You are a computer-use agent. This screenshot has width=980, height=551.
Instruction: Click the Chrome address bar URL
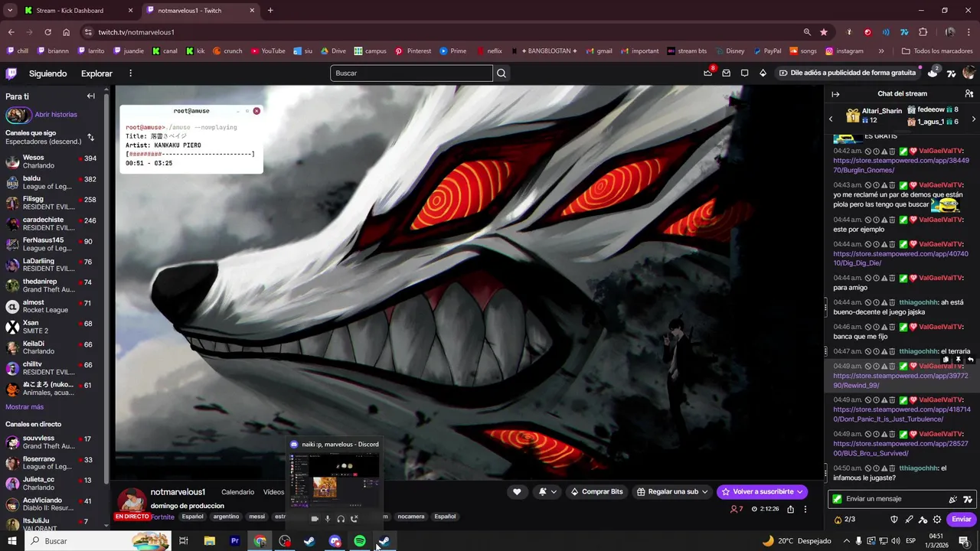(x=136, y=32)
